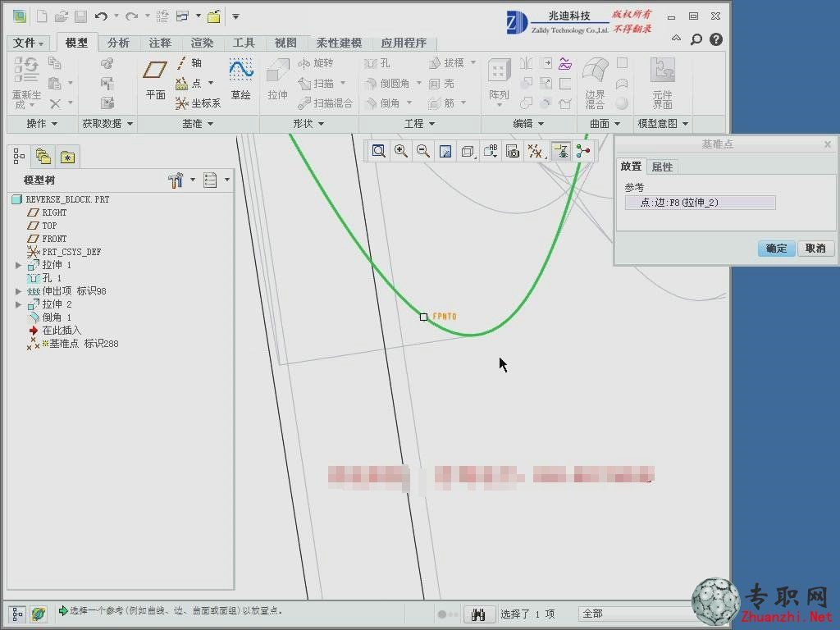Click the Undo arrow in quick access toolbar
840x630 pixels.
coord(101,16)
